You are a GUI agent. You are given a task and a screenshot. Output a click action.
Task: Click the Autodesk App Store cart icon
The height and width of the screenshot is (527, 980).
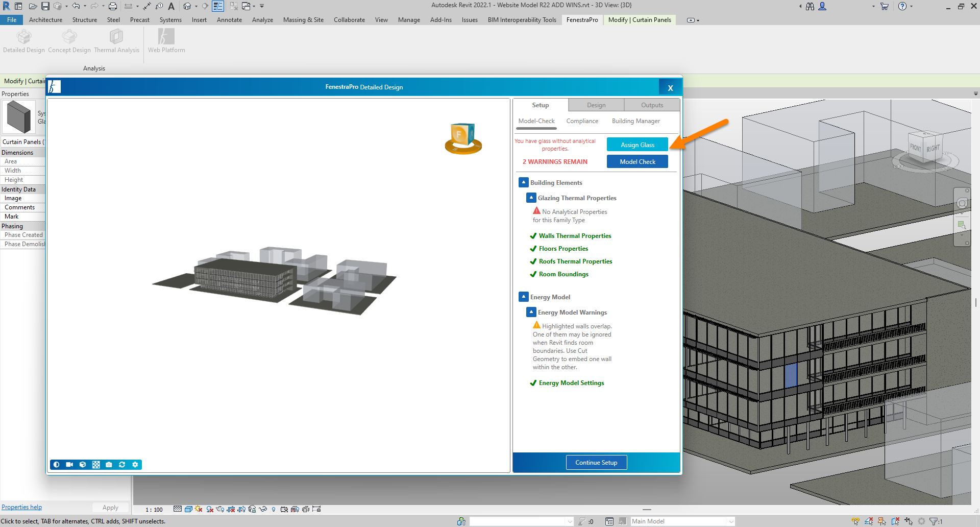point(885,6)
